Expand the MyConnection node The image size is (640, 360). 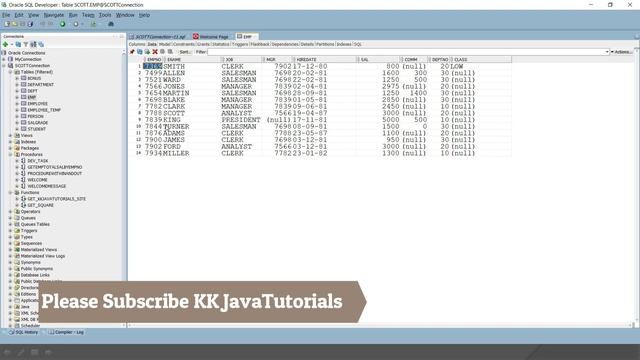pyautogui.click(x=4, y=59)
